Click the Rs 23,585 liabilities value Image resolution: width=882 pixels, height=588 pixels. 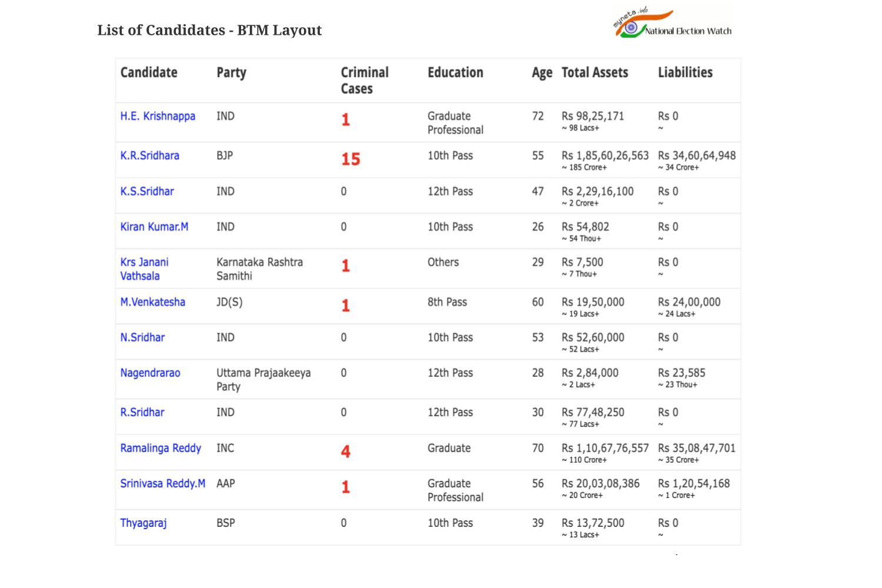click(x=681, y=373)
